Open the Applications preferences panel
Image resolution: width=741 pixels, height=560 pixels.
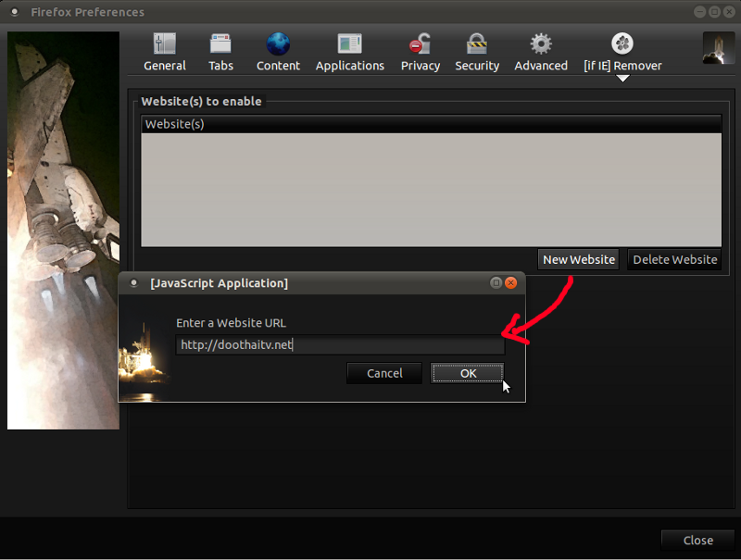point(349,52)
